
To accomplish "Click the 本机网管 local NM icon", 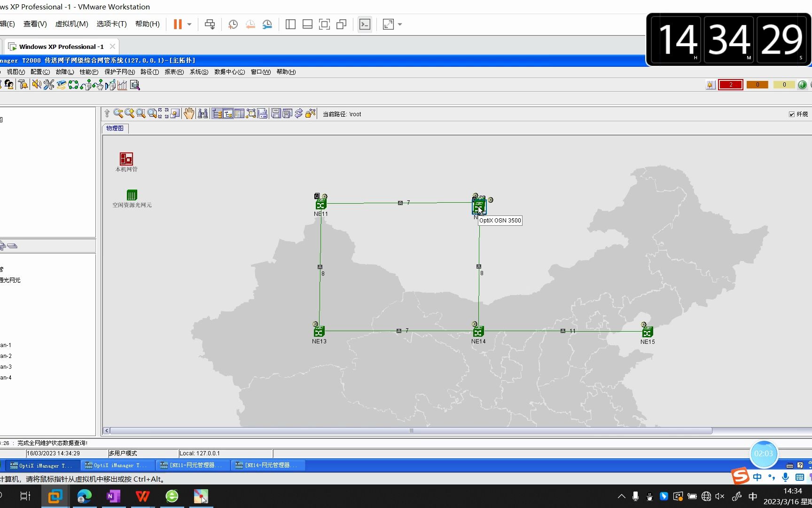I will click(126, 159).
